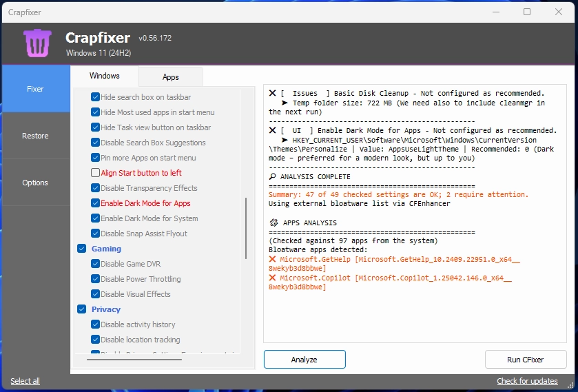This screenshot has height=392, width=578.
Task: Maximize the Crapfixer window
Action: pos(527,12)
